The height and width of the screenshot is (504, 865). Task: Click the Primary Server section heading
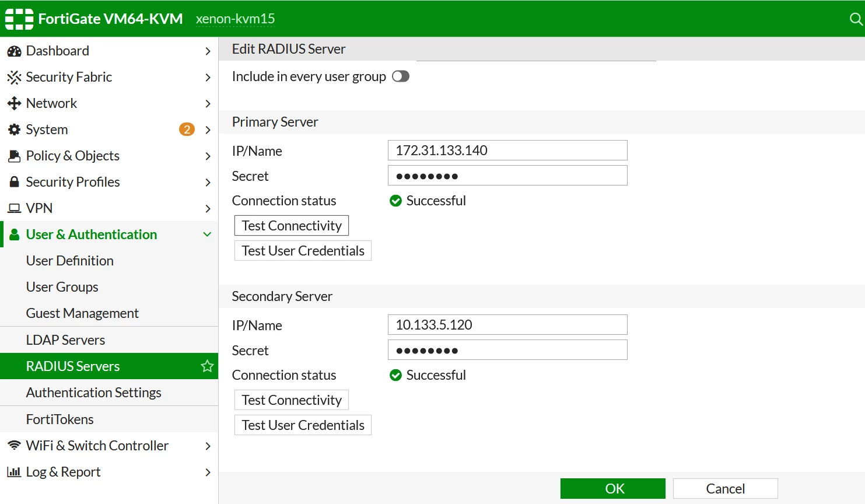[x=275, y=122]
